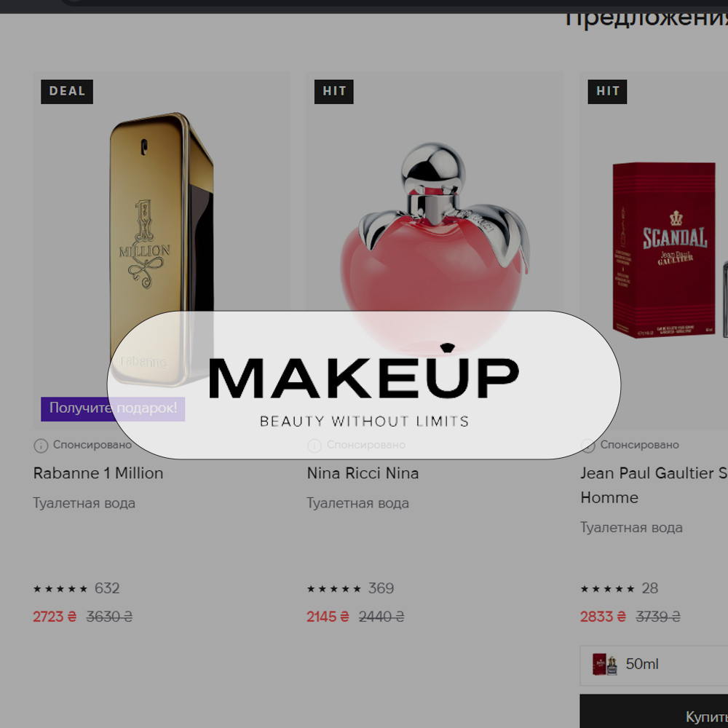Click the star rating of Nina Ricci Nina

point(334,589)
